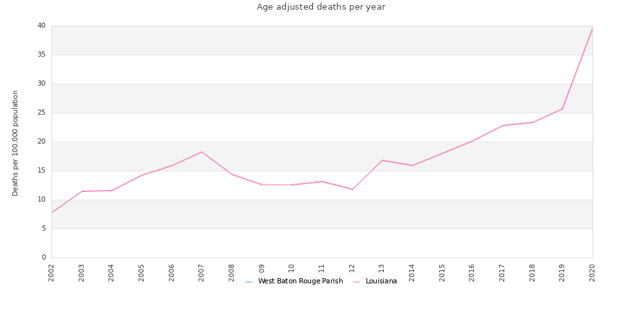644x322 pixels.
Task: Click the 2018 year label on the x-axis
Action: (533, 272)
